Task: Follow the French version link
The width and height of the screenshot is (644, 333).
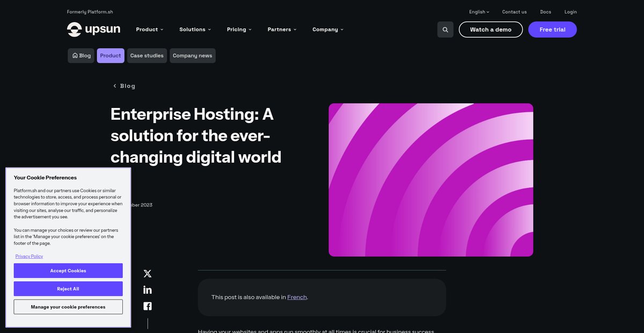Action: 297,297
